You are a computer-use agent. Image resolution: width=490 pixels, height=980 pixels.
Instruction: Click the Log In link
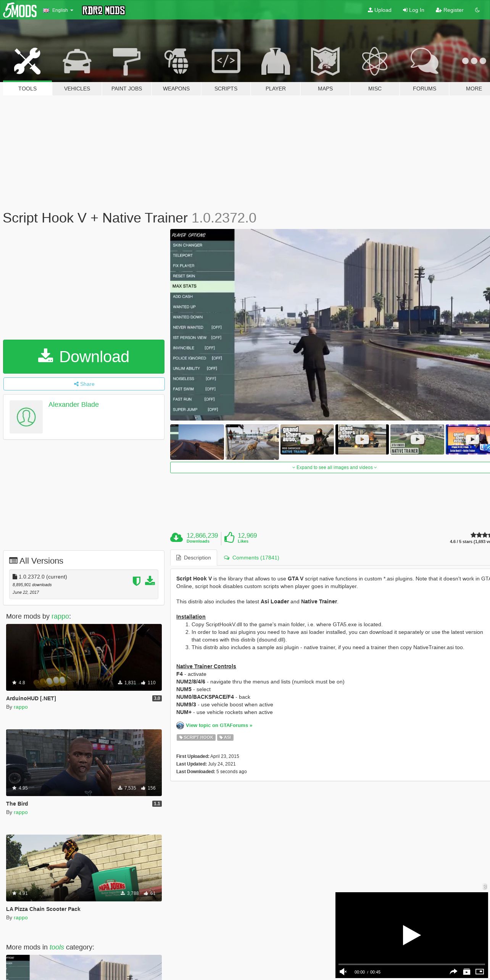tap(414, 10)
